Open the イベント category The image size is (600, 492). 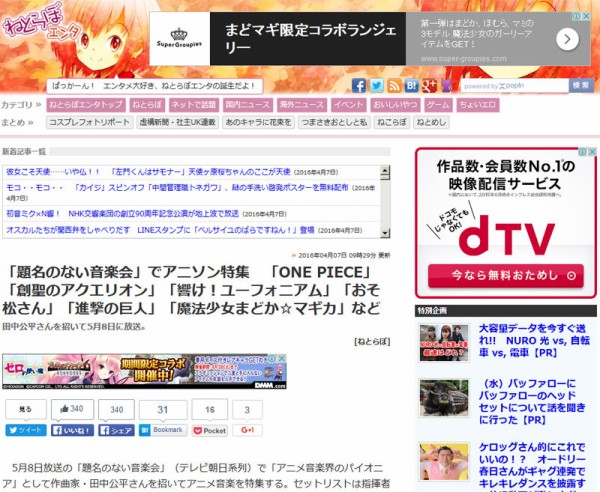(x=349, y=105)
